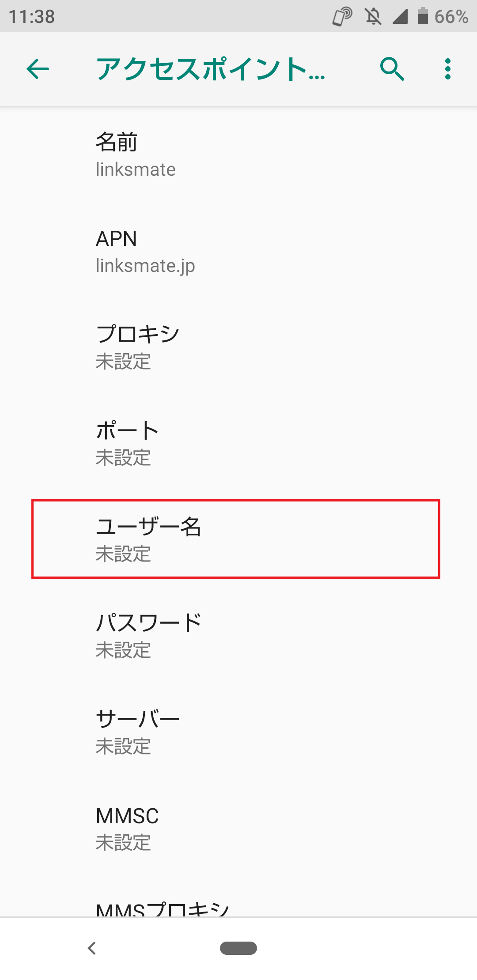This screenshot has height=980, width=477.
Task: Tap the home pill in navigation bar
Action: tap(238, 948)
